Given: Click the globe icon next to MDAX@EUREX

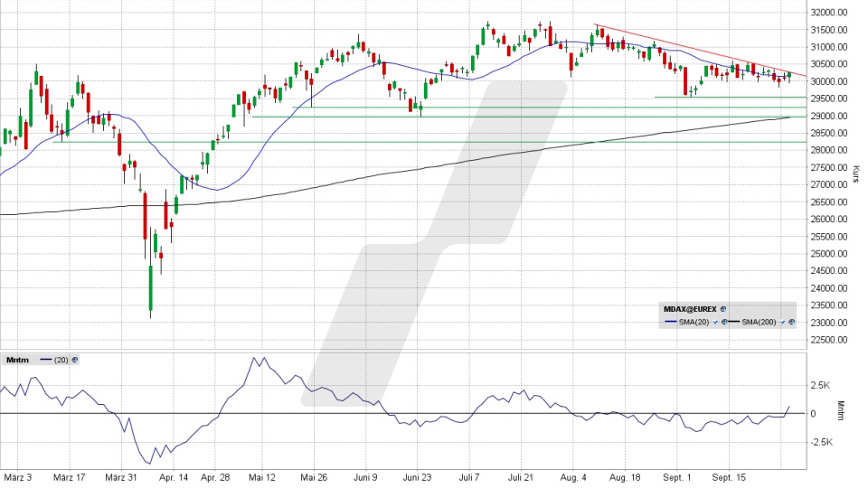Looking at the screenshot, I should click(x=723, y=309).
